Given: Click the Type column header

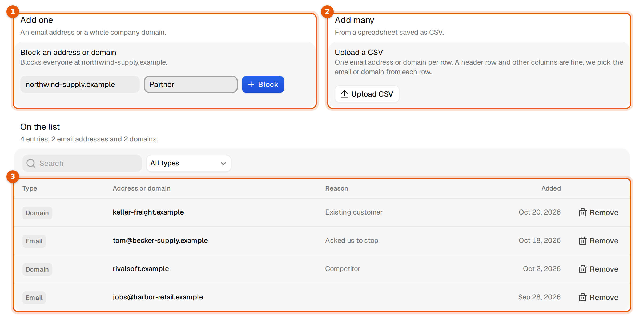Looking at the screenshot, I should pyautogui.click(x=30, y=188).
